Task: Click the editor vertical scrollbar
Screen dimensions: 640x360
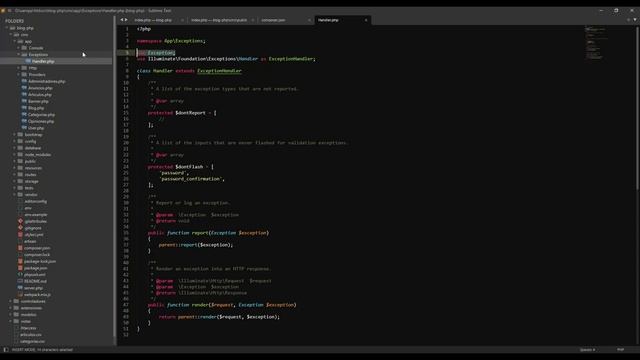Action: point(638,107)
